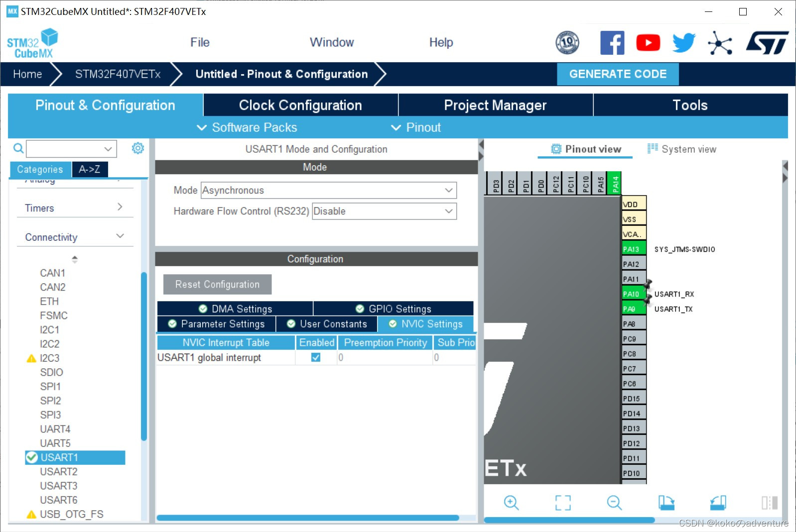796x532 pixels.
Task: Open the Pinout dropdown menu
Action: pyautogui.click(x=416, y=127)
